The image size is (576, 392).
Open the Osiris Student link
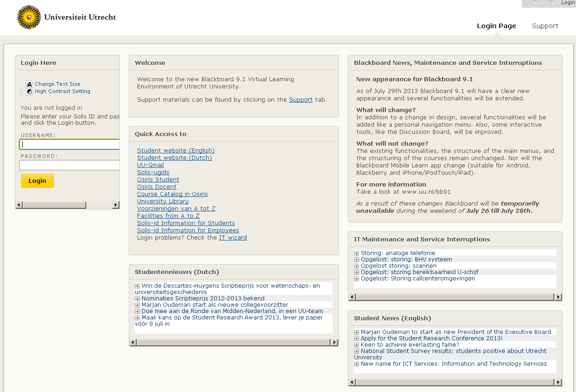tap(158, 180)
